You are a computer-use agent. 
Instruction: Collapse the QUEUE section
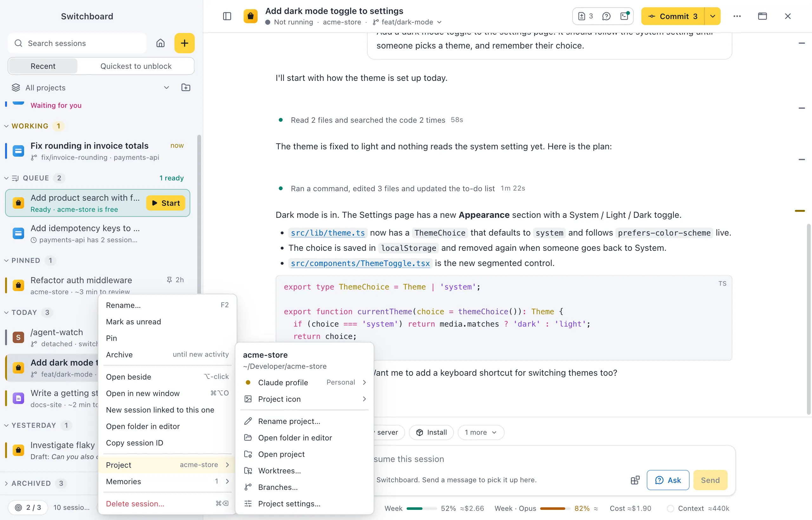(6, 178)
